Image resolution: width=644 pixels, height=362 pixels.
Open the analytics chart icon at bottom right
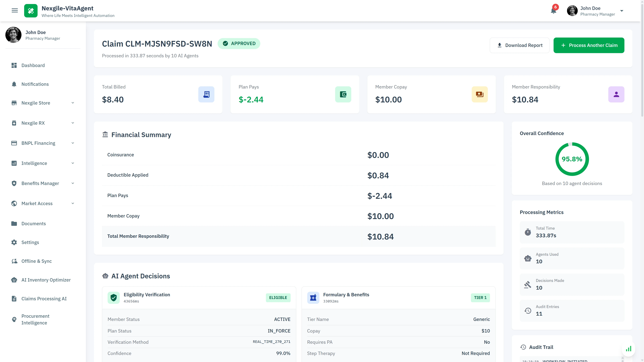pos(628,349)
